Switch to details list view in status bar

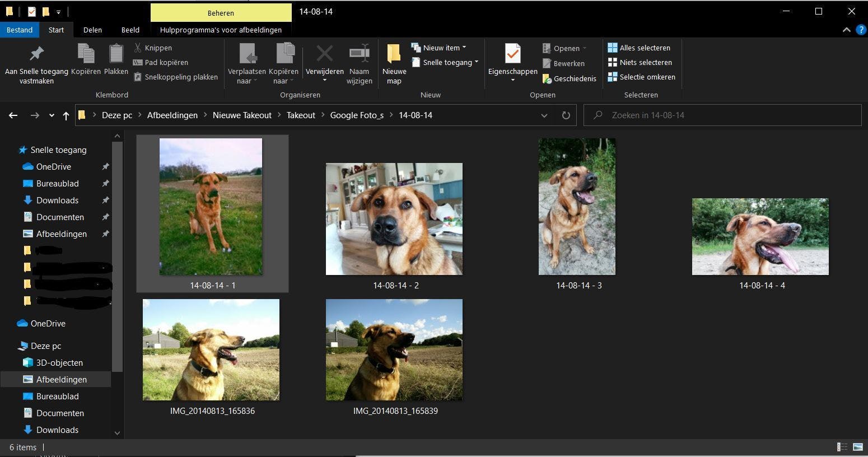842,447
